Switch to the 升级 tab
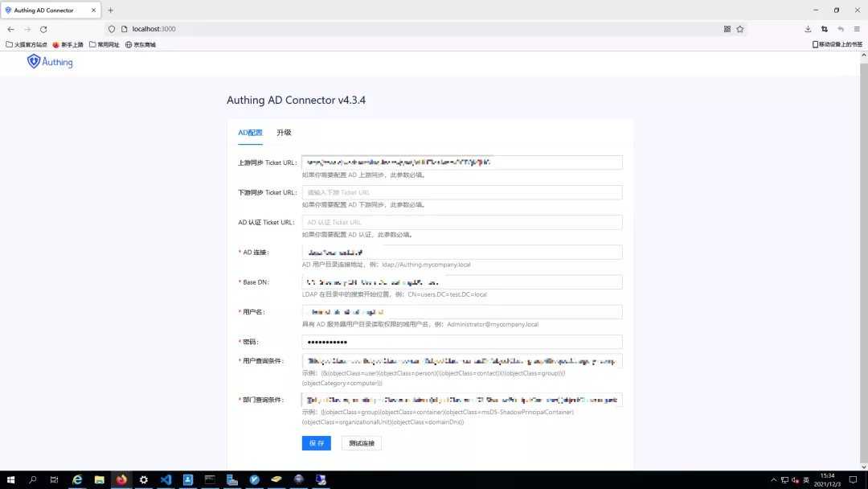868x489 pixels. (284, 133)
